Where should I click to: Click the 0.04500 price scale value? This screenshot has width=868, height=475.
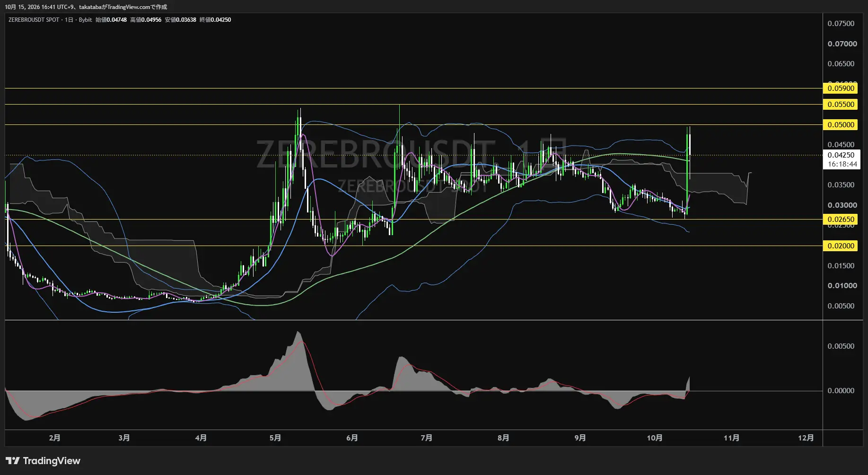(x=841, y=145)
